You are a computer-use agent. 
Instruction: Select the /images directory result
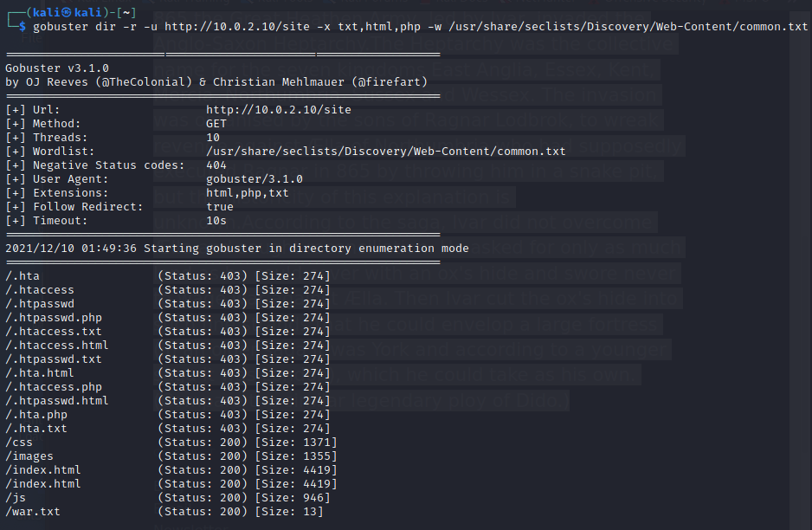coord(29,456)
